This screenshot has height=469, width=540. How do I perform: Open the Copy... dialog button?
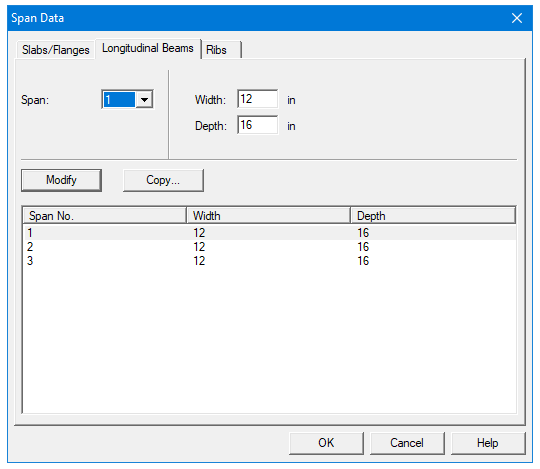[163, 180]
